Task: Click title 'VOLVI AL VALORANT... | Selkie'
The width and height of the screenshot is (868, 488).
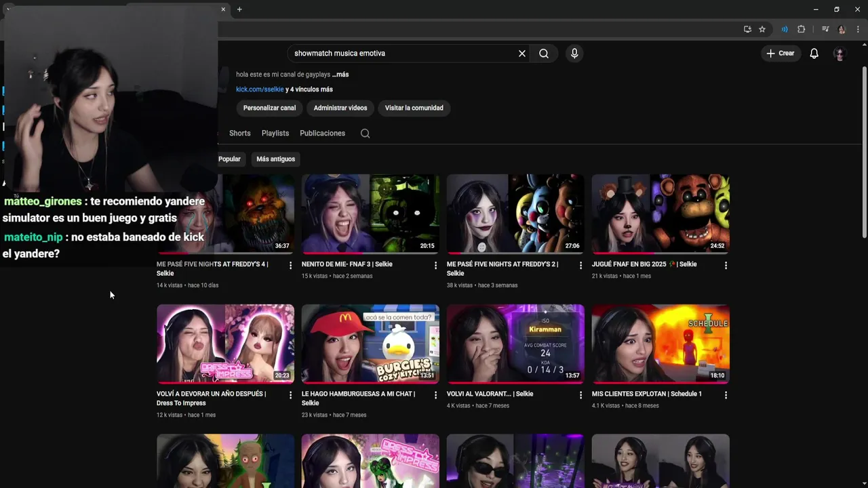Action: pos(490,394)
